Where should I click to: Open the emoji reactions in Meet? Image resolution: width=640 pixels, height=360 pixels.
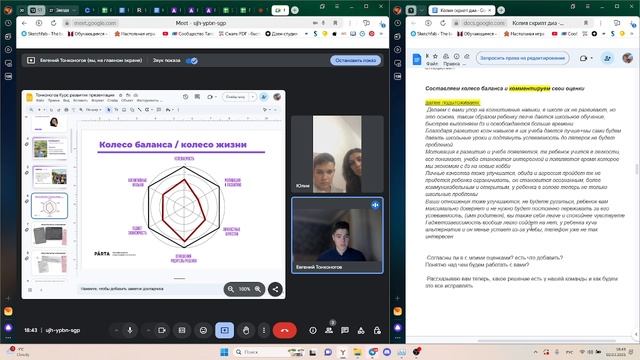coord(203,330)
